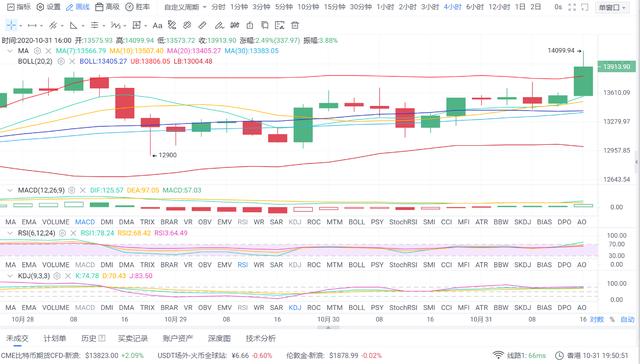640x364 pixels.
Task: Click the time-axis center resize handle
Action: [329, 327]
